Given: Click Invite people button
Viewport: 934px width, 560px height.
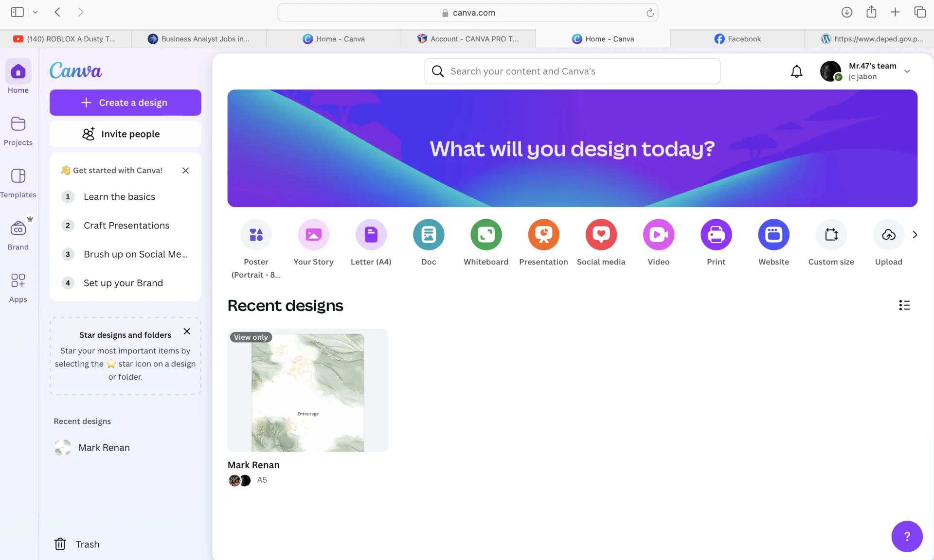Looking at the screenshot, I should click(x=125, y=134).
